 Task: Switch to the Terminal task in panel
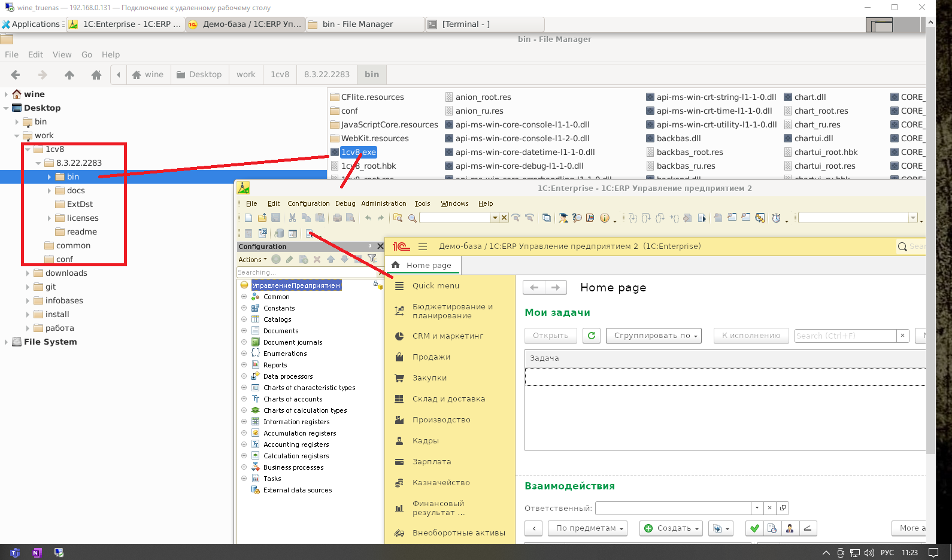coord(484,24)
